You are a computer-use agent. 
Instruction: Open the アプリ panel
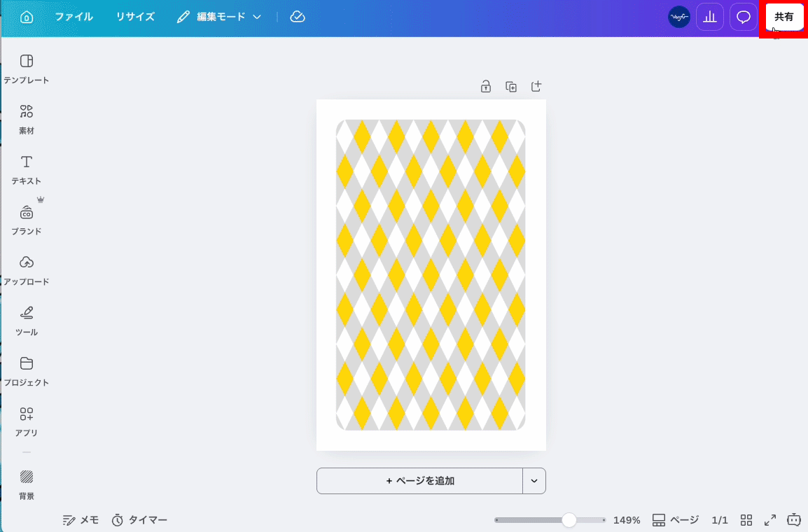27,422
